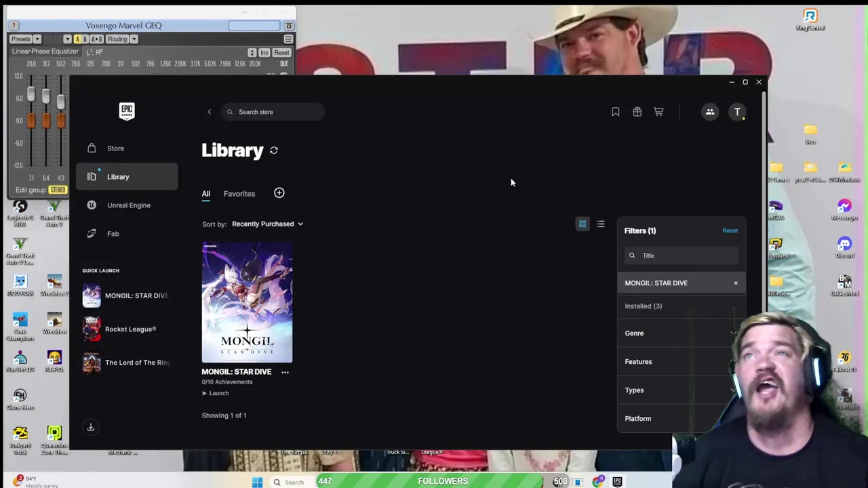Viewport: 868px width, 488px height.
Task: Open the account profile avatar T
Action: point(737,112)
